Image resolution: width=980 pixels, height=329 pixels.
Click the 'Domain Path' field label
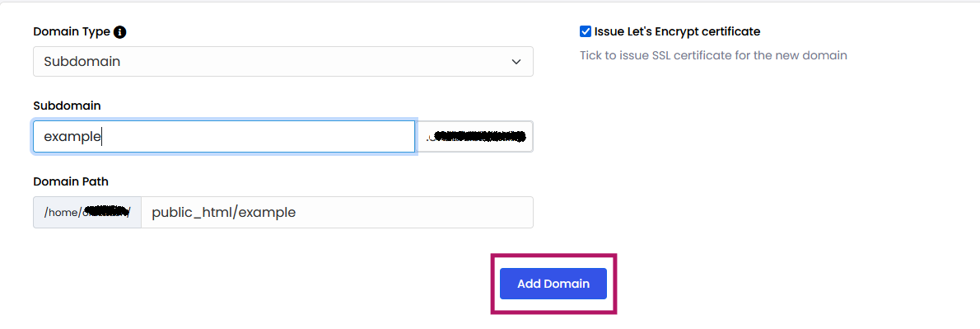(71, 181)
